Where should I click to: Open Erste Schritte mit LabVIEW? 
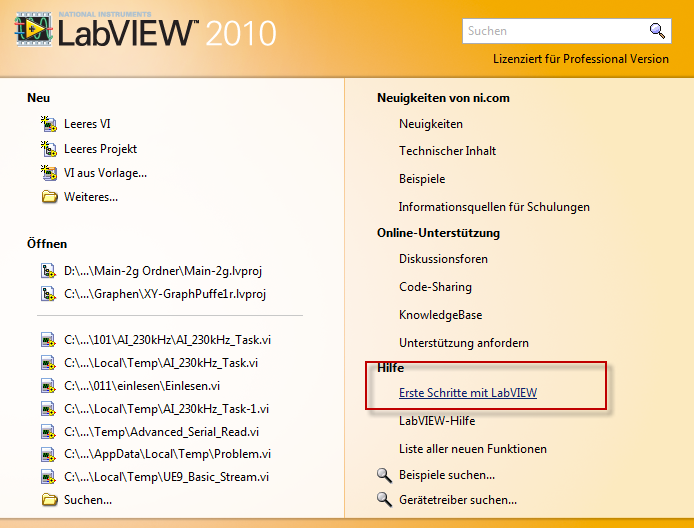coord(468,393)
